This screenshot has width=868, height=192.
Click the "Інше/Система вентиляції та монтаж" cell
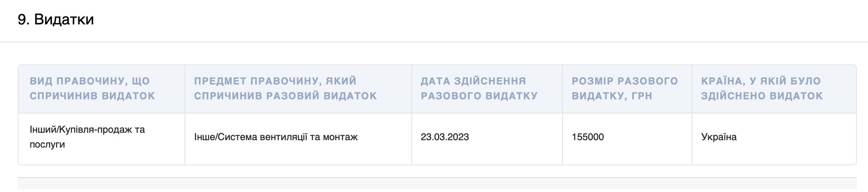(276, 137)
